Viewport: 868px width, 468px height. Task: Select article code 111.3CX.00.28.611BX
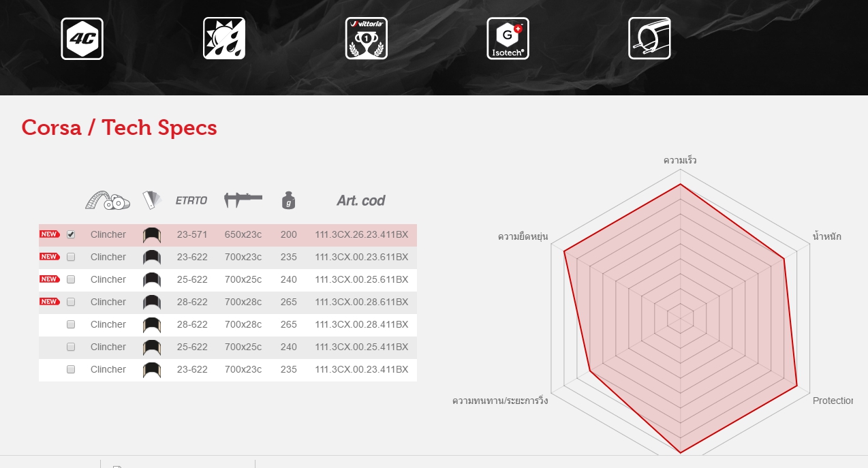click(362, 302)
